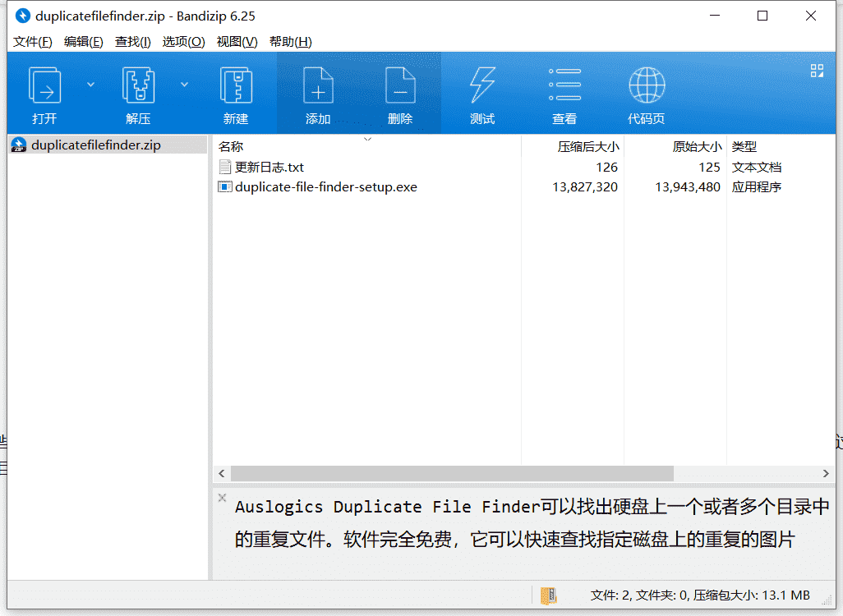The width and height of the screenshot is (843, 616).
Task: Click the 应用程序 type cell
Action: click(757, 187)
